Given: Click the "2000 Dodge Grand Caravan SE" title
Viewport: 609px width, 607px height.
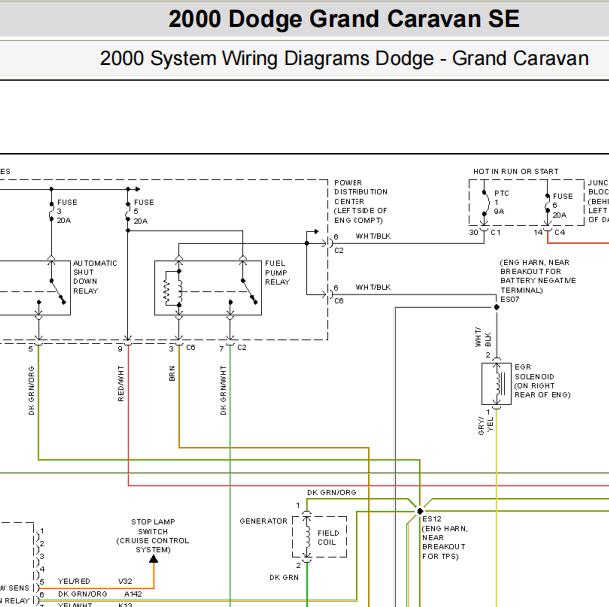Looking at the screenshot, I should [344, 19].
